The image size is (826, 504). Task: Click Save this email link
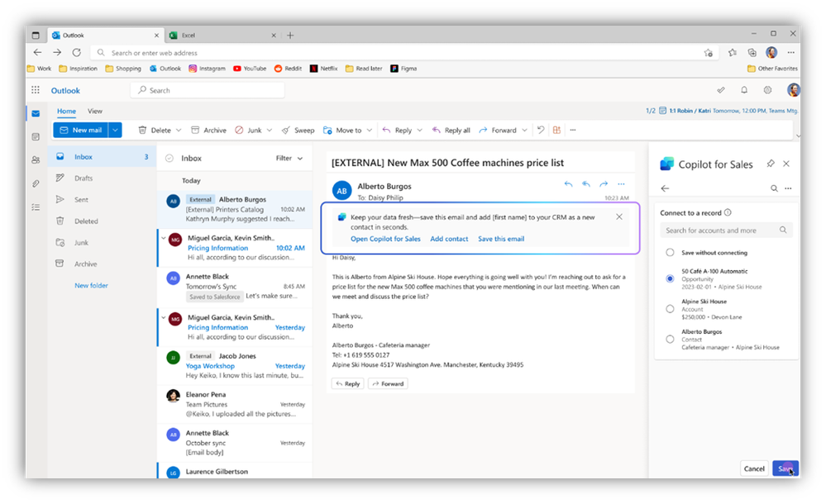point(501,239)
